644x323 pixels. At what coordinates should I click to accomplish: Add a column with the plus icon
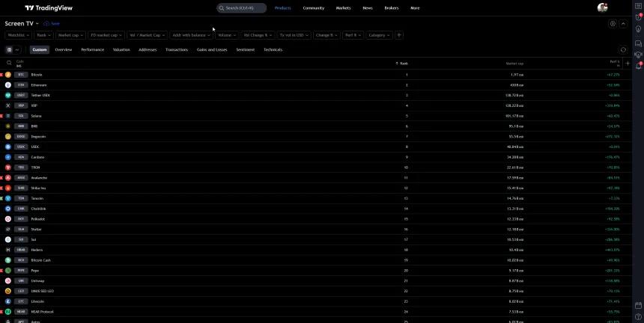point(628,63)
